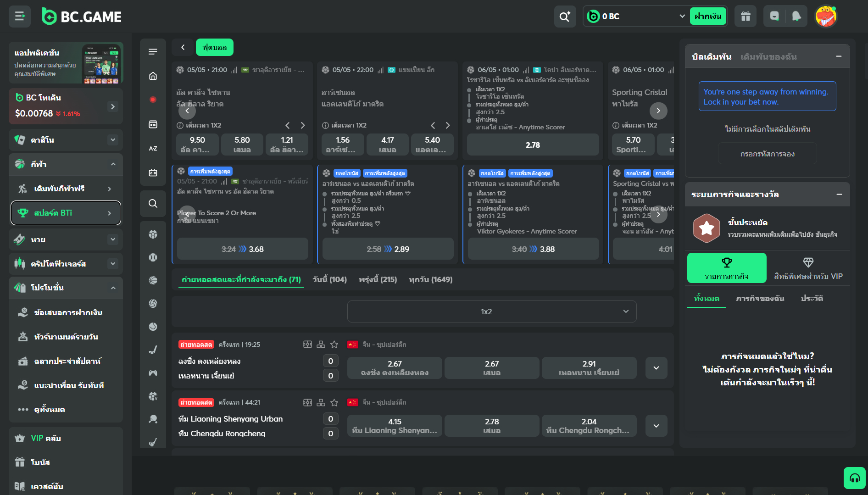Open the gift rewards icon

point(746,17)
